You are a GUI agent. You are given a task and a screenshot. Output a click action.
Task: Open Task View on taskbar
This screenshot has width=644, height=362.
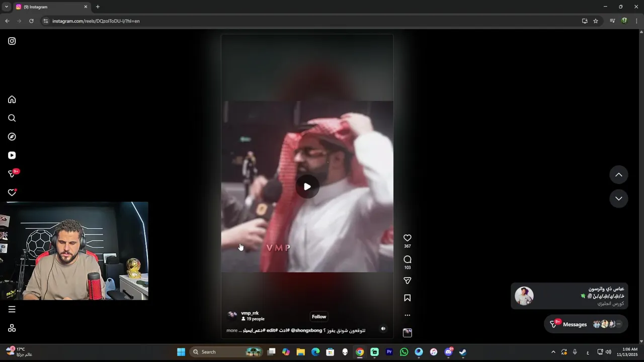[x=272, y=352]
